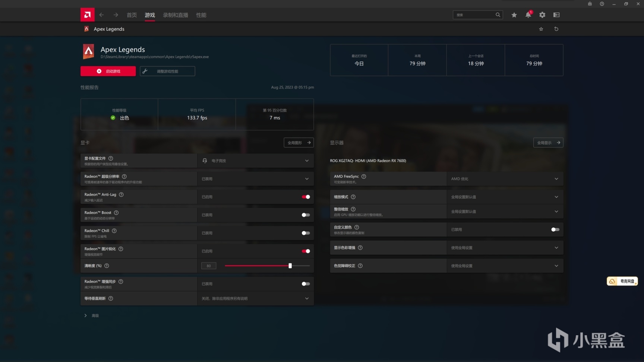Open the notifications bell
This screenshot has width=644, height=362.
tap(528, 15)
